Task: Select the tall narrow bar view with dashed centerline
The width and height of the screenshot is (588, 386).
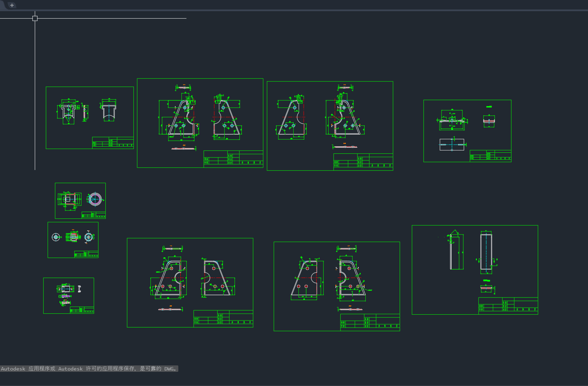Action: [x=486, y=252]
